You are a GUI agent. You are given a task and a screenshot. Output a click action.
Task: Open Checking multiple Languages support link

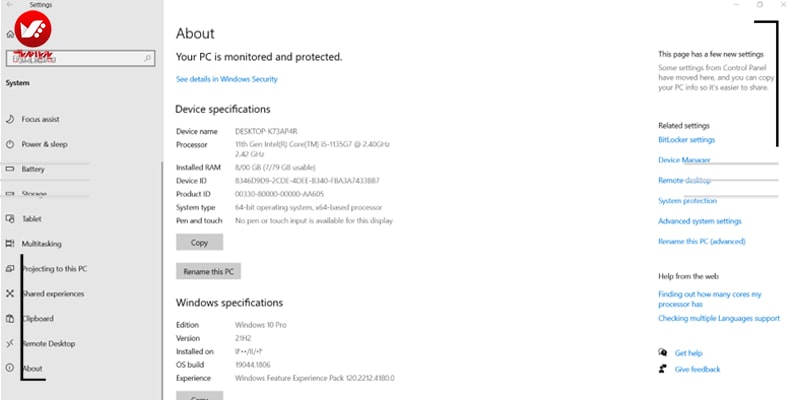coord(719,318)
